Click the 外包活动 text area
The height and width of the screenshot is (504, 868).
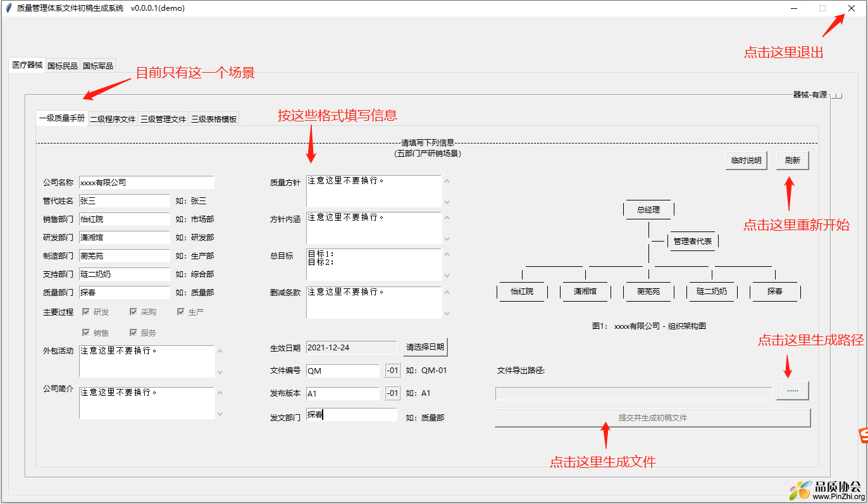pos(147,361)
